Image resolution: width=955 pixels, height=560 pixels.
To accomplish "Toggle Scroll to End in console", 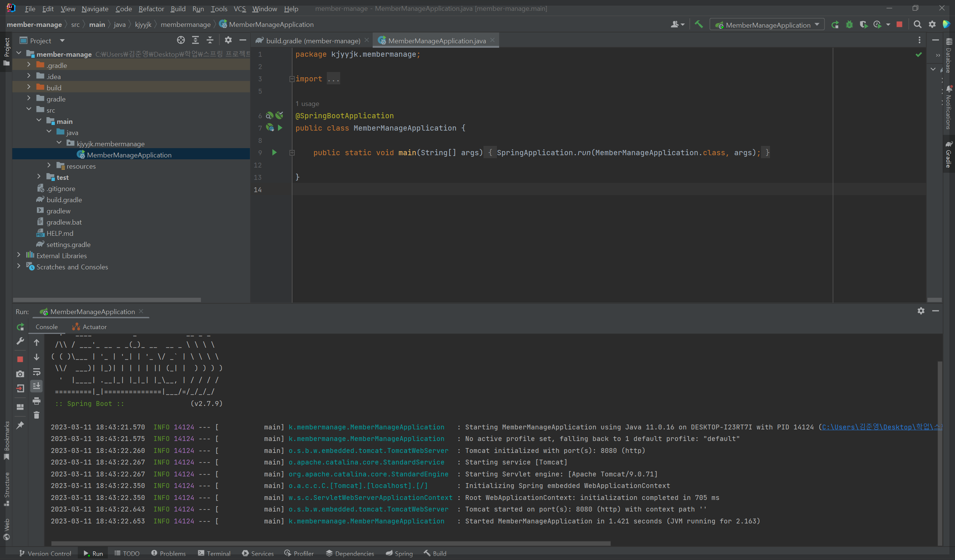I will (37, 386).
